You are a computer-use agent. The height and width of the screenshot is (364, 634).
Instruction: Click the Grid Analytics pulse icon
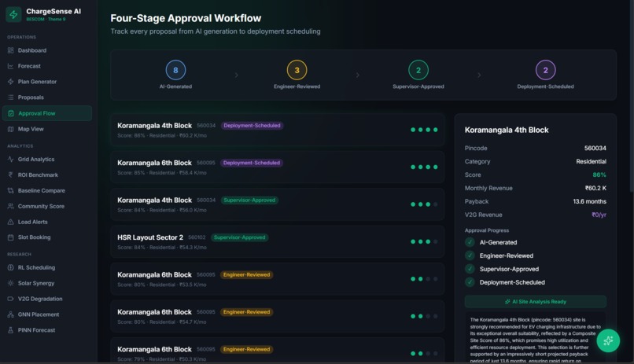click(10, 159)
